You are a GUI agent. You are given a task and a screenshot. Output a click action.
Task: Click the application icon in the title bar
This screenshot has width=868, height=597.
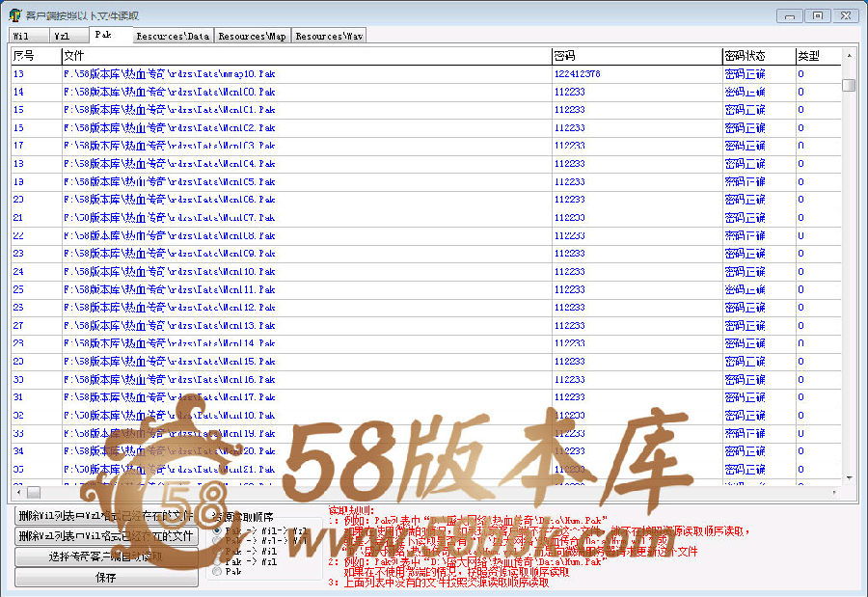tap(14, 15)
